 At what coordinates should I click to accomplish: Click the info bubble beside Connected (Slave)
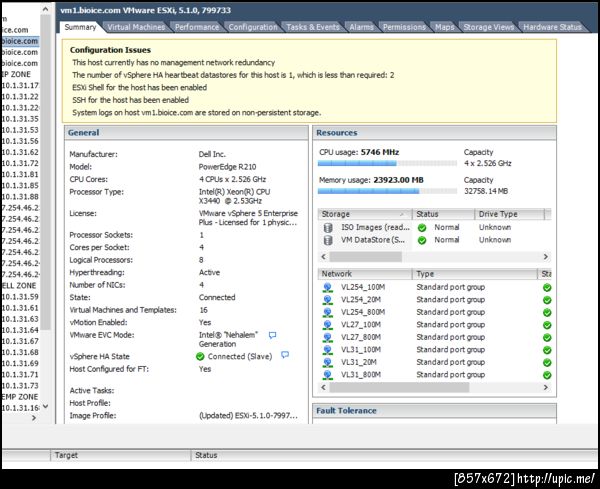point(285,355)
